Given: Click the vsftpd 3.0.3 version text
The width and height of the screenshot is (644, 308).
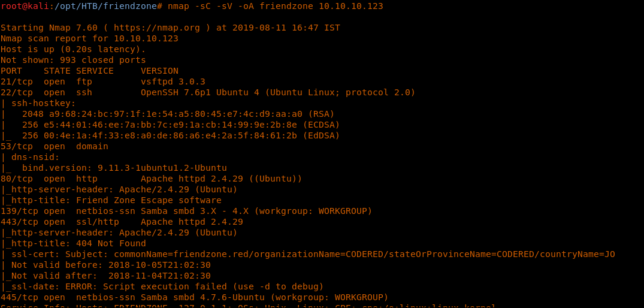Looking at the screenshot, I should (173, 81).
